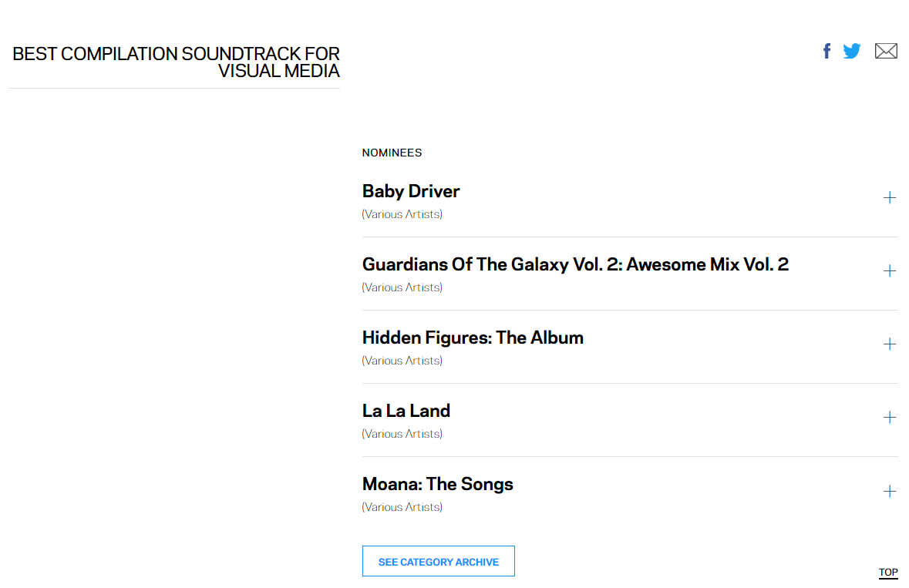This screenshot has width=909, height=588.
Task: Expand the Baby Driver plus icon
Action: [890, 198]
